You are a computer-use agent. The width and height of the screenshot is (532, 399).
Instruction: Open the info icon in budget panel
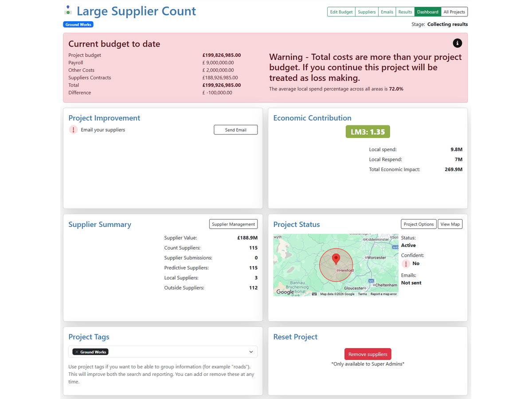click(x=458, y=43)
